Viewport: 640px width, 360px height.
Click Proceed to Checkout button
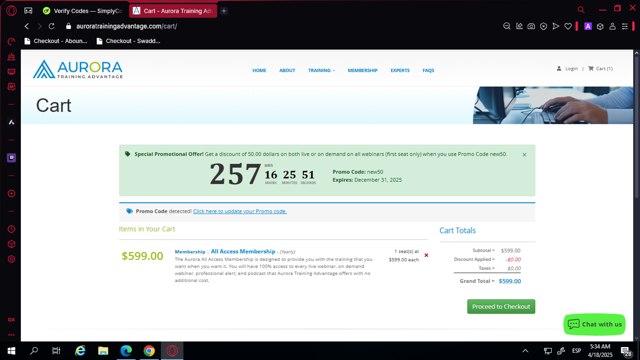(501, 307)
